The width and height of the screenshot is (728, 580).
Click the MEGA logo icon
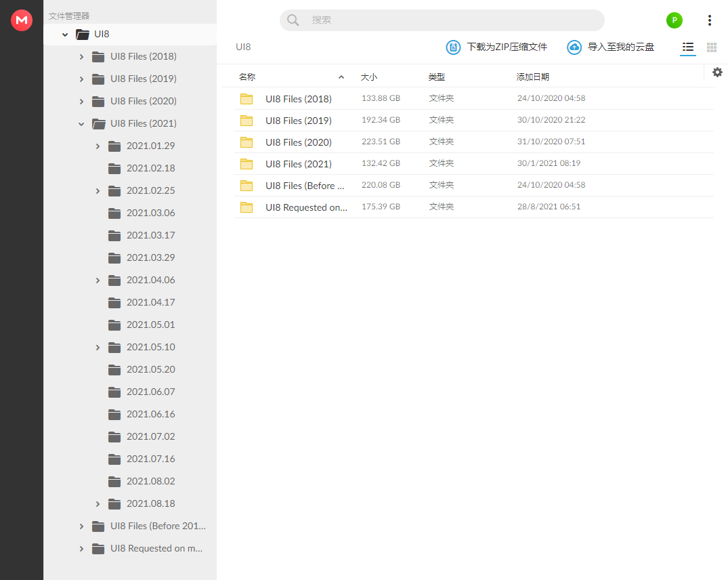tap(22, 20)
